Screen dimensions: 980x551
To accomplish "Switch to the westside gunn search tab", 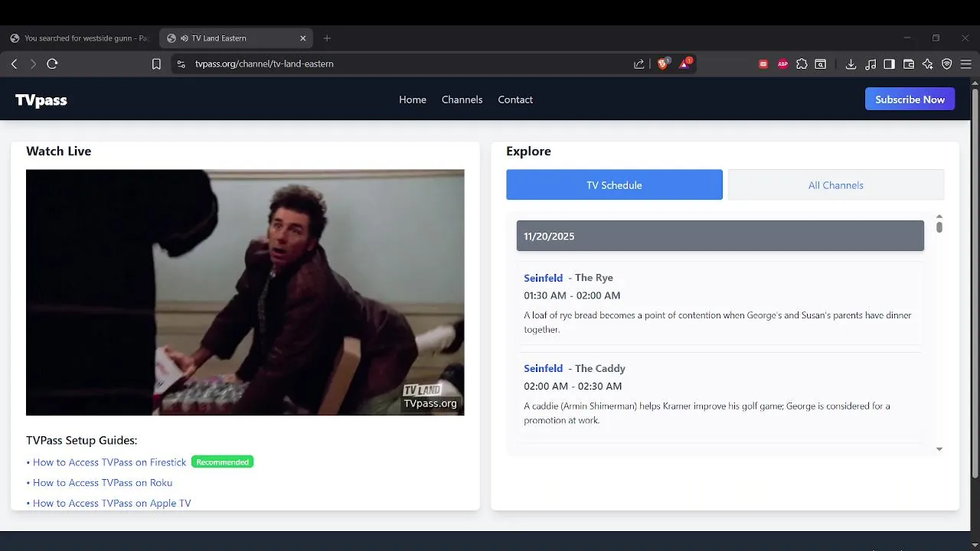I will (x=80, y=38).
